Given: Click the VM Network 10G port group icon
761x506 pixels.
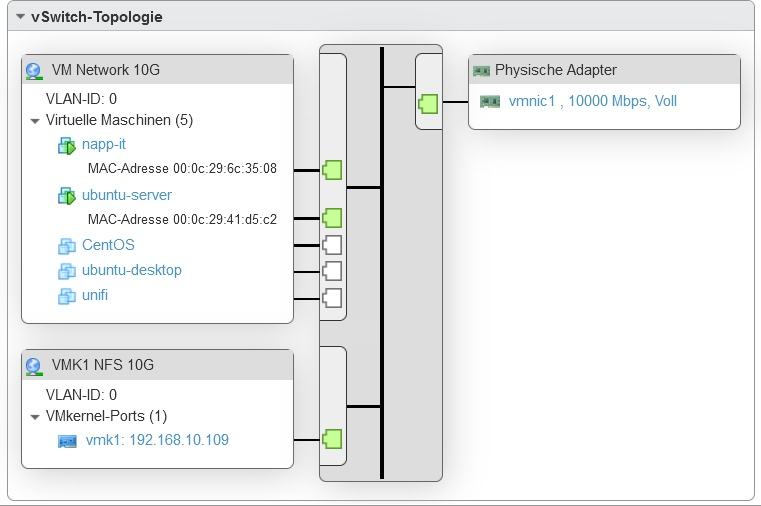Looking at the screenshot, I should tap(34, 71).
